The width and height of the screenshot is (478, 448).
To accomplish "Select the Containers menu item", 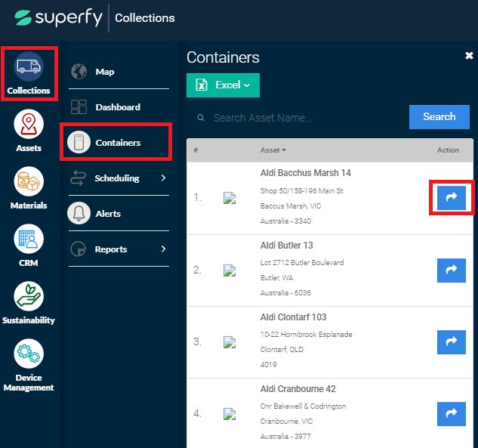I will pyautogui.click(x=119, y=143).
